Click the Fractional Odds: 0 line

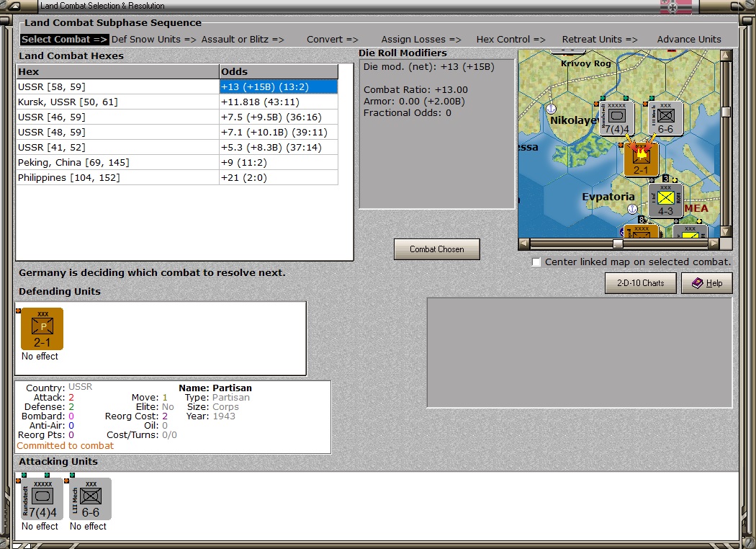tap(408, 113)
